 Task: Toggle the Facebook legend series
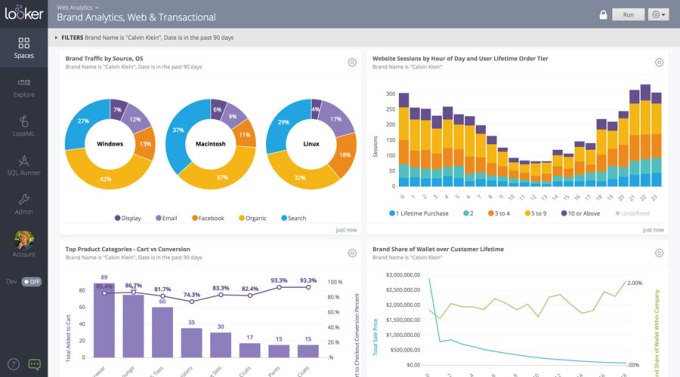point(208,218)
